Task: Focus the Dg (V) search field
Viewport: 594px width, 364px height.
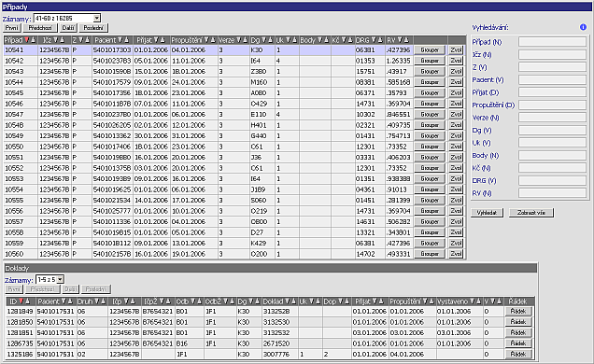Action: [552, 130]
